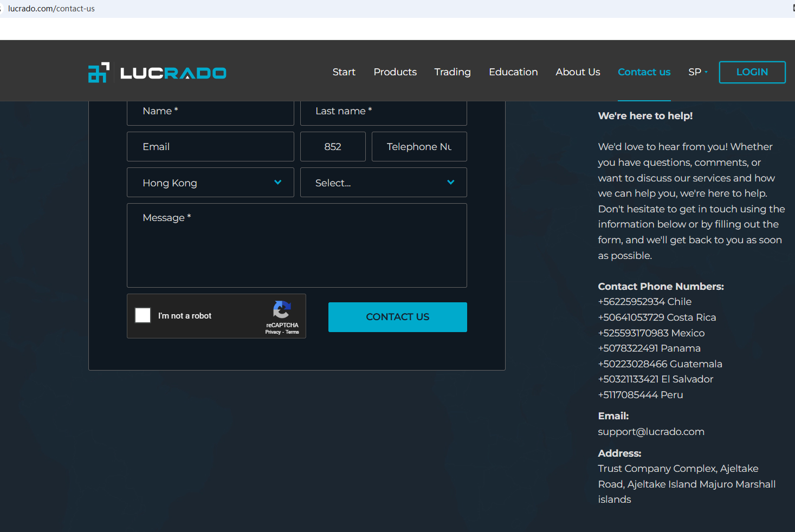Open the Trading nav item
795x532 pixels.
[452, 72]
